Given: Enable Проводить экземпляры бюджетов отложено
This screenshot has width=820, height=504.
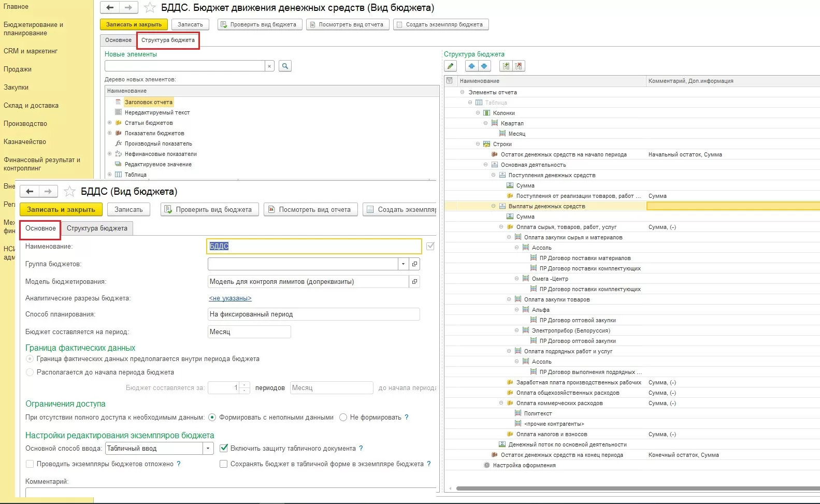Looking at the screenshot, I should [x=30, y=464].
